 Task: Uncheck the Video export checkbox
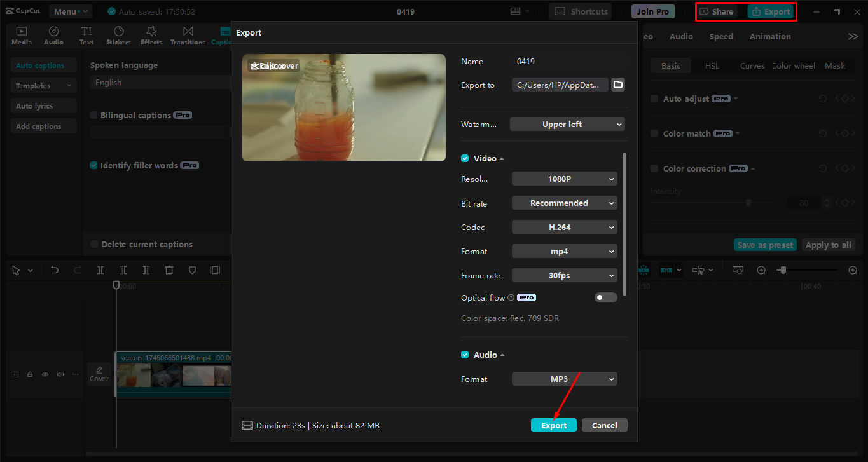pos(465,158)
